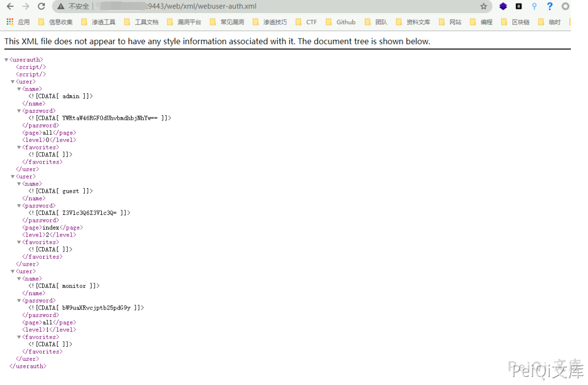Reload the current page

pyautogui.click(x=41, y=7)
